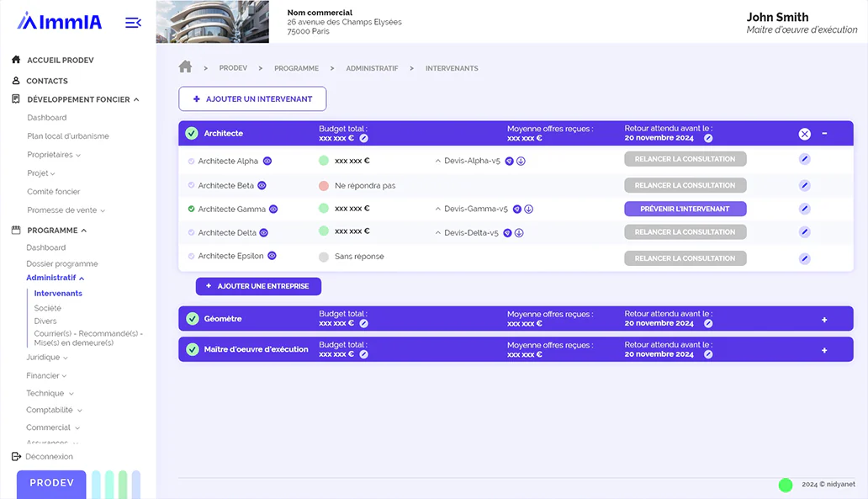Edit the Architecte Gamma row
This screenshot has width=868, height=499.
(804, 209)
